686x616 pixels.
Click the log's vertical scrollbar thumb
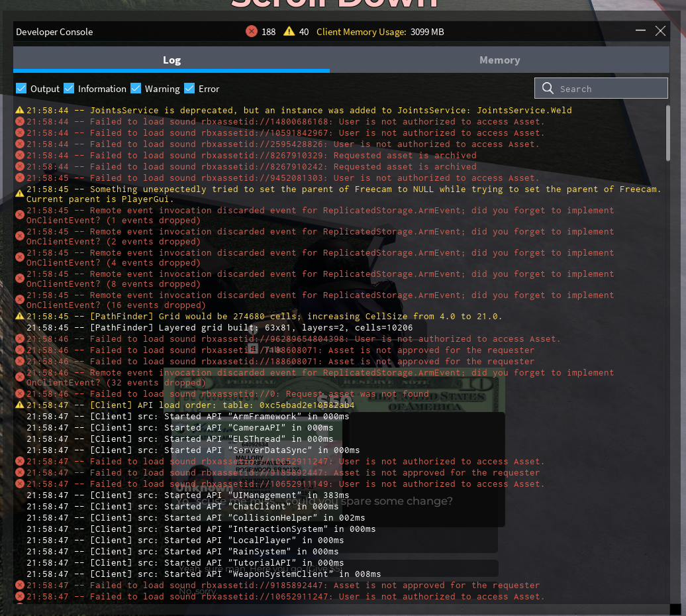tap(668, 128)
